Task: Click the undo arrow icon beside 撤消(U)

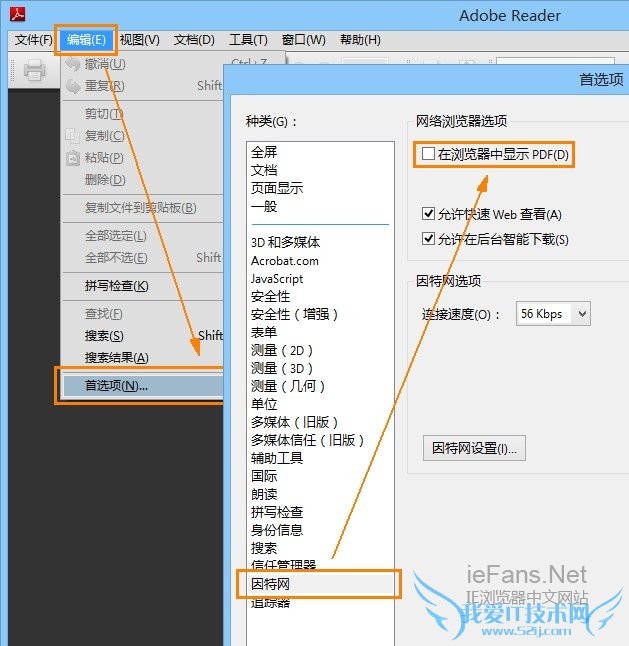Action: [73, 64]
